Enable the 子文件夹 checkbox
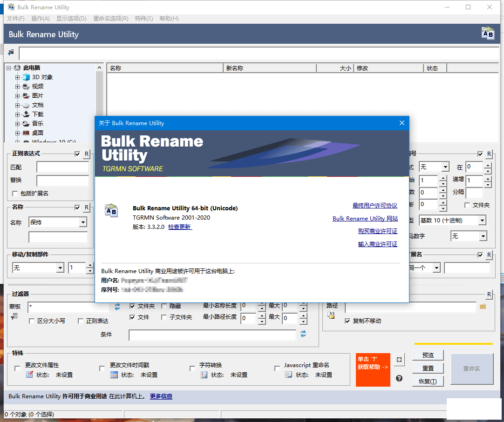Viewport: 504px width, 422px height. [x=164, y=317]
